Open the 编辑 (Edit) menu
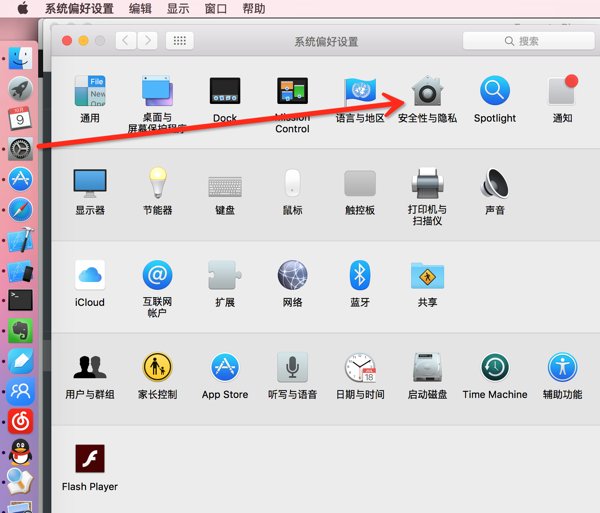 click(x=140, y=8)
